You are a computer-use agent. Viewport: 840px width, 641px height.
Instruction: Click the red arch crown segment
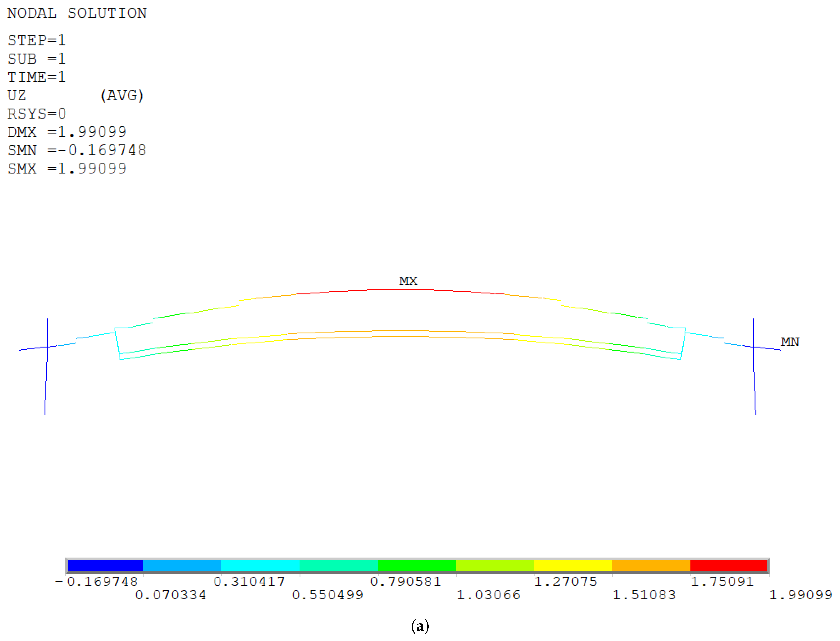(x=401, y=290)
